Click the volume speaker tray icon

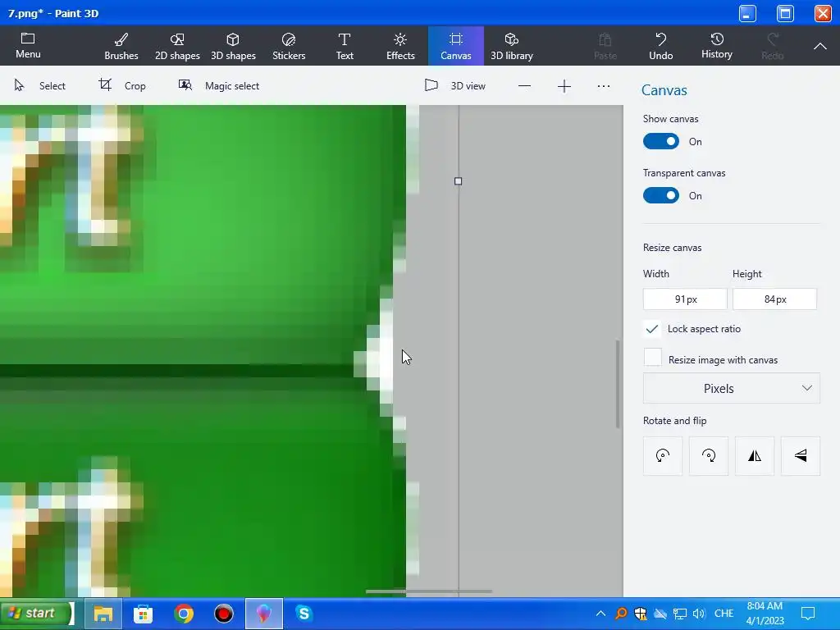click(699, 614)
